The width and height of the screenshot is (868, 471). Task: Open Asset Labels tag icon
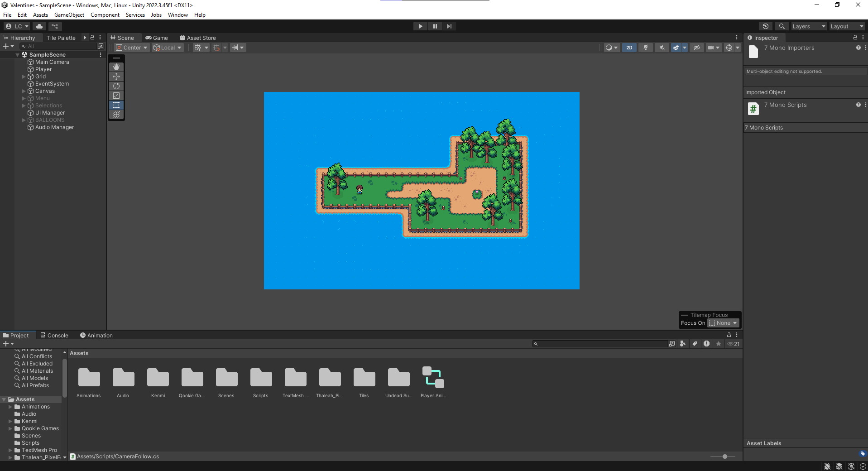(x=863, y=453)
